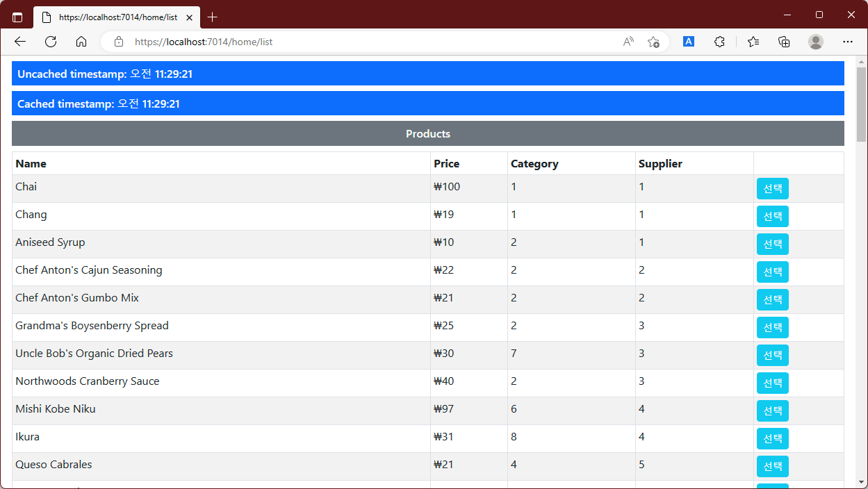Add this page to favorites star
Image resolution: width=868 pixels, height=489 pixels.
click(653, 42)
